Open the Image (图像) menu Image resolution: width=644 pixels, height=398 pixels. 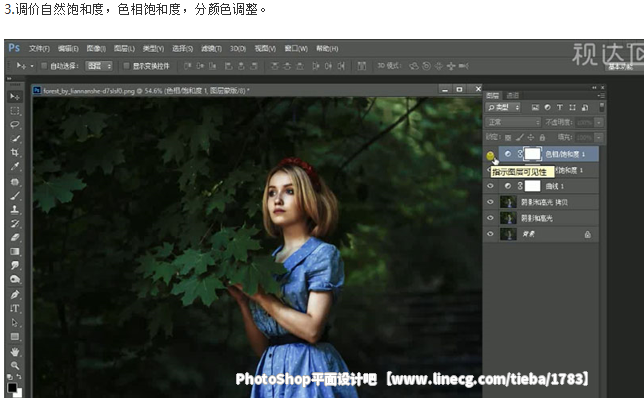pyautogui.click(x=96, y=48)
